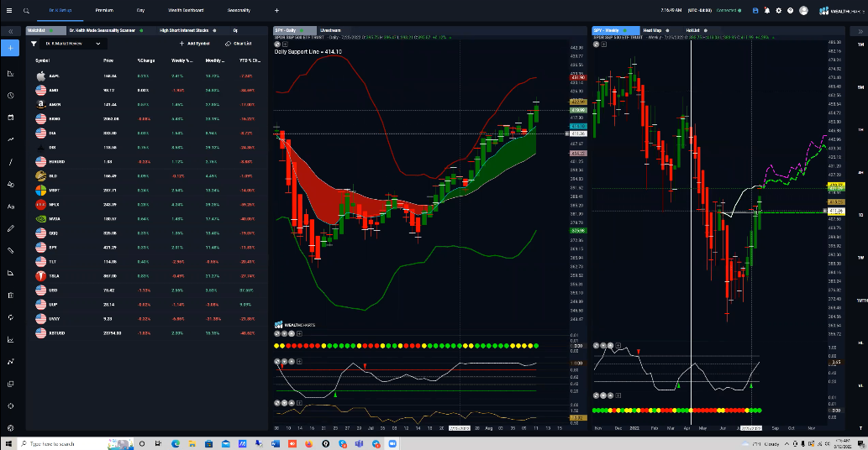Toggle the link dot on High Short Interest Stocks tab

pos(214,30)
